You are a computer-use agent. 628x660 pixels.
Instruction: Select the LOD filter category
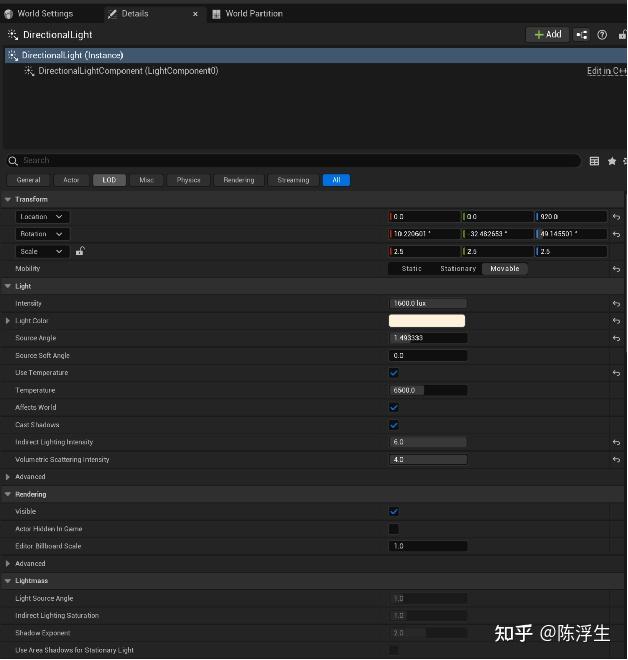pyautogui.click(x=109, y=180)
